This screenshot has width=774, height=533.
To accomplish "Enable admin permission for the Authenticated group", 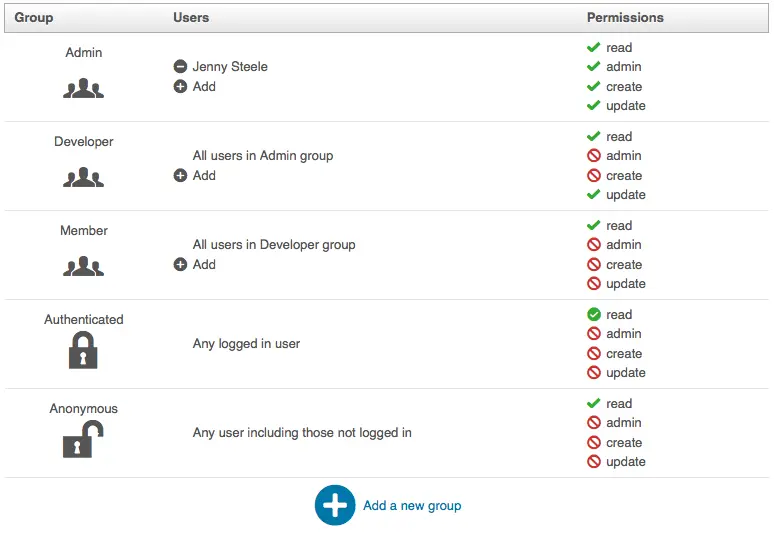I will [594, 334].
